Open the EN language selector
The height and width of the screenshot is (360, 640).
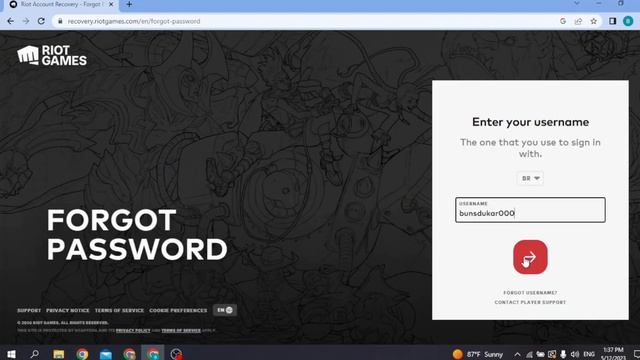(224, 310)
